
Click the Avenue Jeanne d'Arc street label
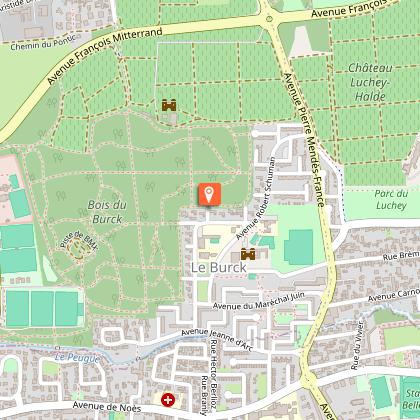[x=217, y=340]
